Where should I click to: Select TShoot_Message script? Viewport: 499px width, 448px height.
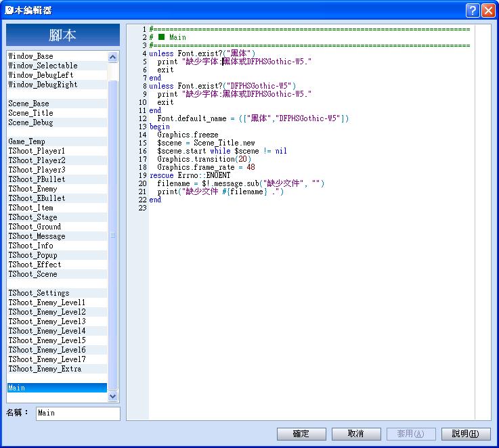pos(57,236)
